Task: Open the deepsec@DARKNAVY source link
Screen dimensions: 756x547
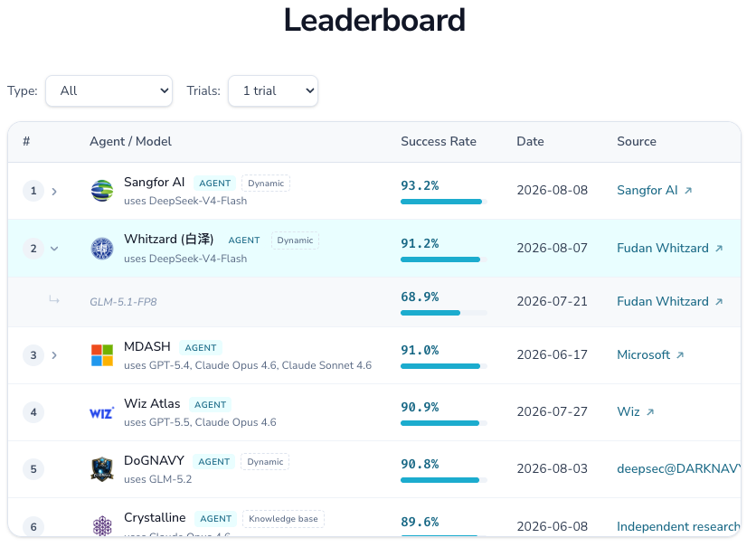Action: pos(679,469)
